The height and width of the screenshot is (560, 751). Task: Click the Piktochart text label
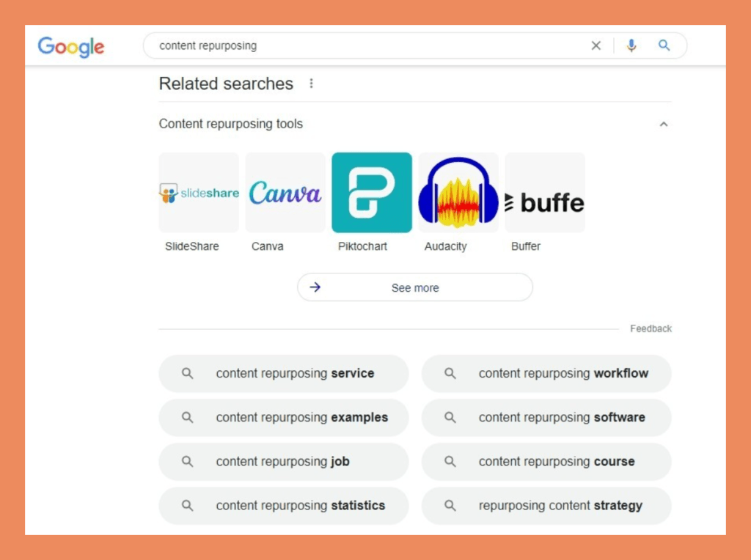point(362,246)
